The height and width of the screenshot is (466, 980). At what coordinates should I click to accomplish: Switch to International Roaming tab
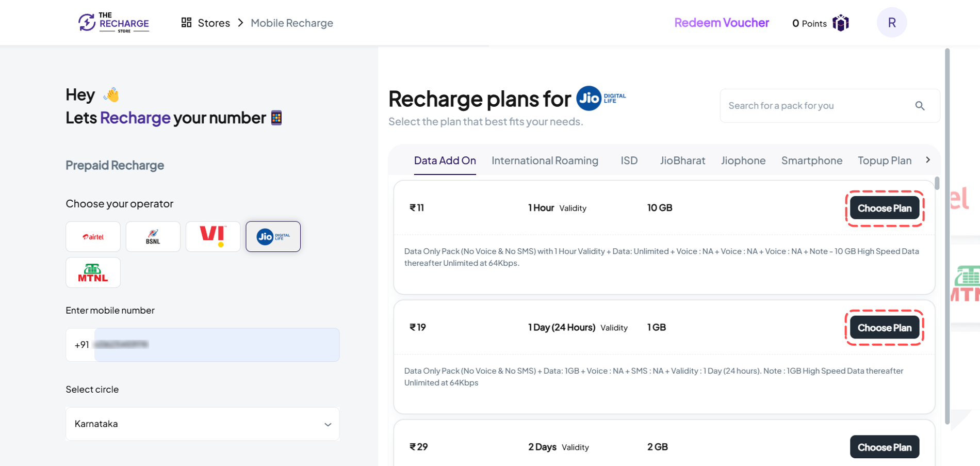pyautogui.click(x=545, y=160)
